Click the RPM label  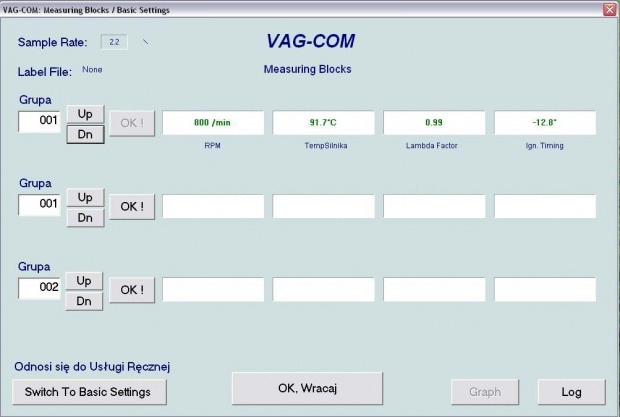[x=212, y=145]
